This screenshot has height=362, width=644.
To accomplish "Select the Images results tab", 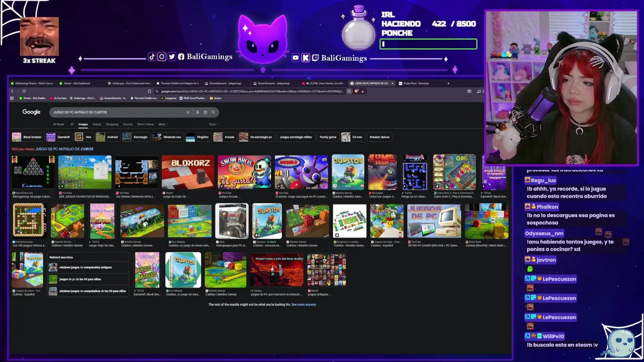I will coord(83,124).
